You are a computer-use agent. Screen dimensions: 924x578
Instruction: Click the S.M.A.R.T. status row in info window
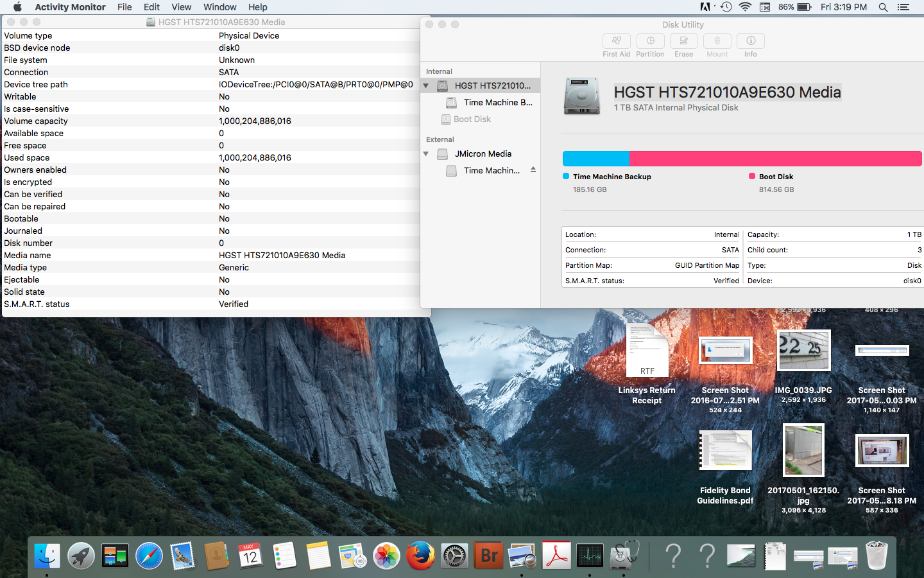click(x=216, y=304)
